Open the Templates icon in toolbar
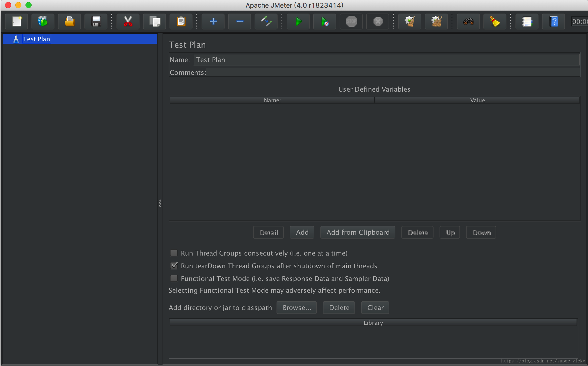This screenshot has width=588, height=366. click(x=43, y=21)
